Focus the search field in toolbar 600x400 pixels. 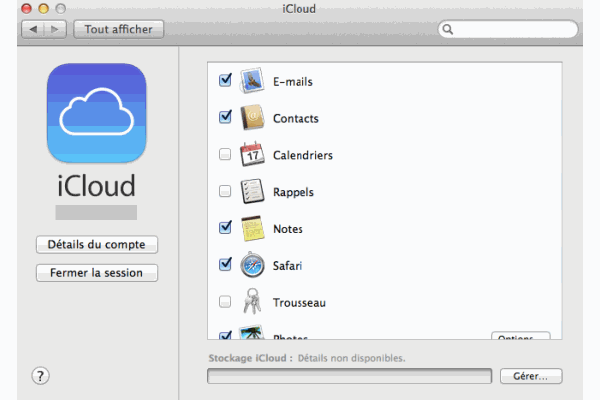point(508,29)
